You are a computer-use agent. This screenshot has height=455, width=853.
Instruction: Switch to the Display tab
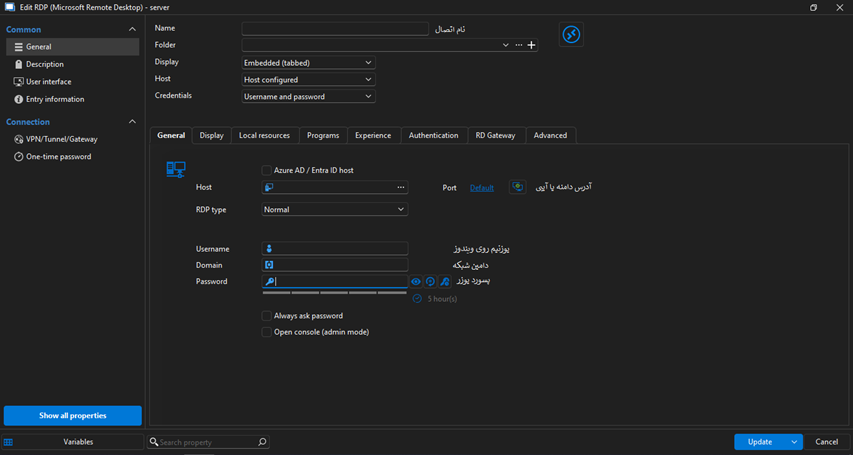212,136
